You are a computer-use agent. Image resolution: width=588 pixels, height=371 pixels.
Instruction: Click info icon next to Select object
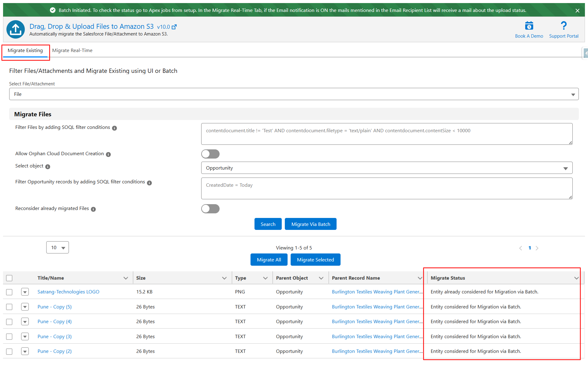[x=48, y=167]
